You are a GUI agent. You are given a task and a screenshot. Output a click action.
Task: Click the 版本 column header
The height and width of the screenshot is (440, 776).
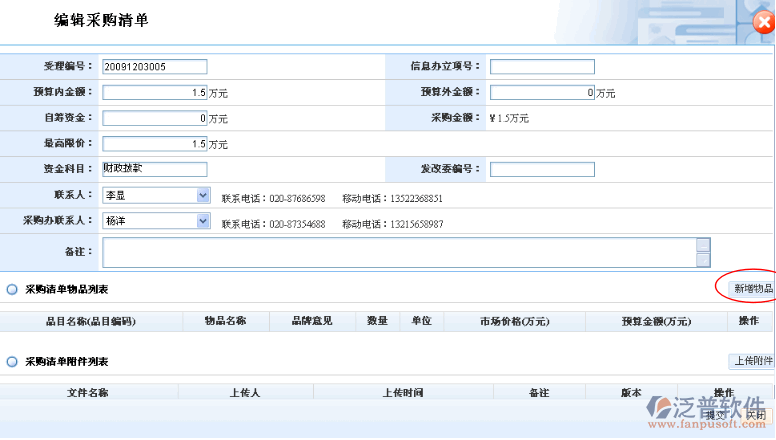(631, 392)
